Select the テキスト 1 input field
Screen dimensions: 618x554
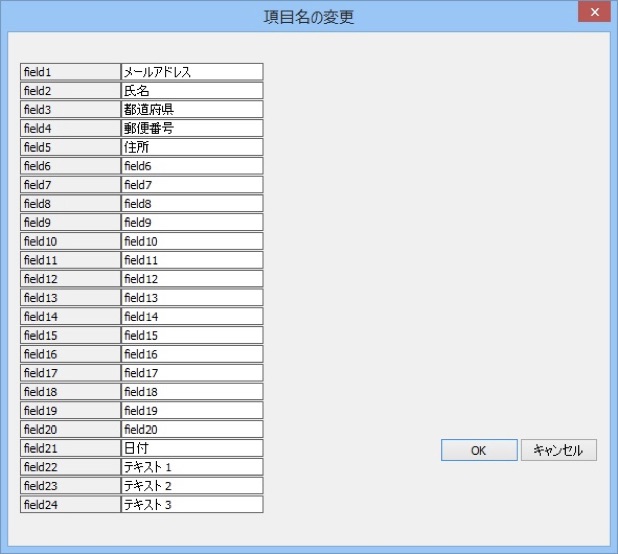(192, 467)
